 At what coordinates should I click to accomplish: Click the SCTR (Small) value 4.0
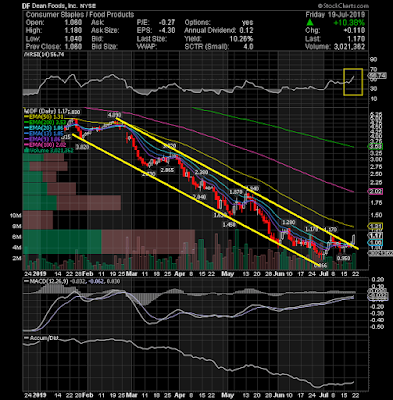click(248, 46)
